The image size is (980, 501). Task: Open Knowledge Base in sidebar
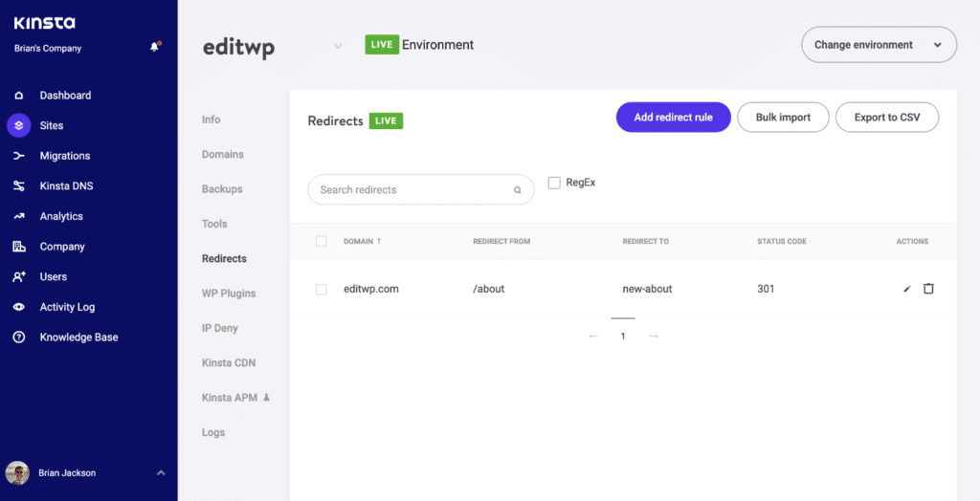[78, 338]
